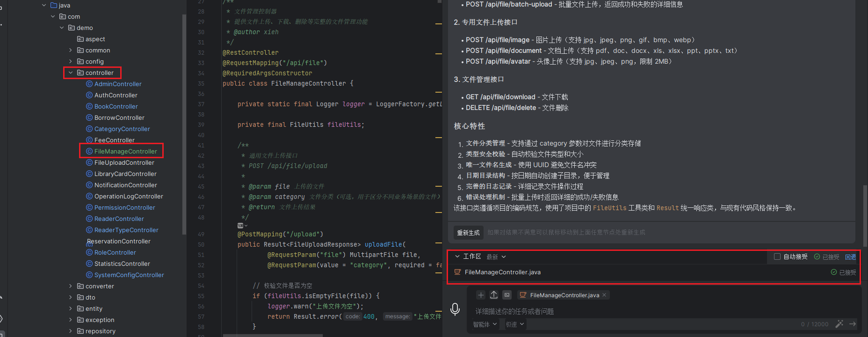Open FileManageController.java from the workspace list

tap(502, 272)
